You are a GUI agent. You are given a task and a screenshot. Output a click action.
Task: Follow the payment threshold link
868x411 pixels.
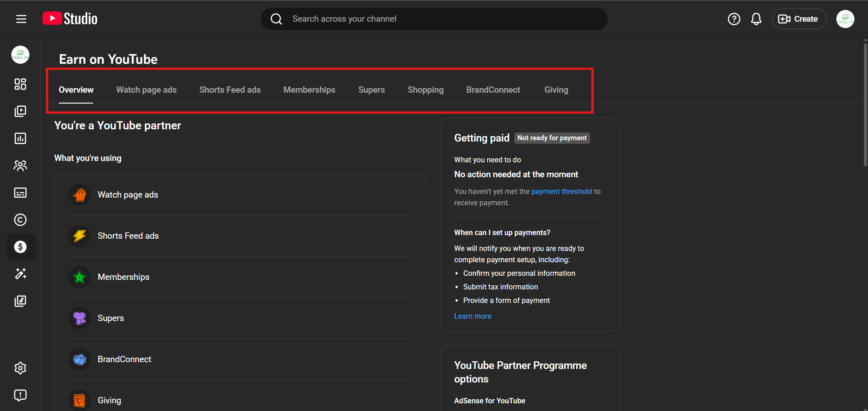(561, 192)
